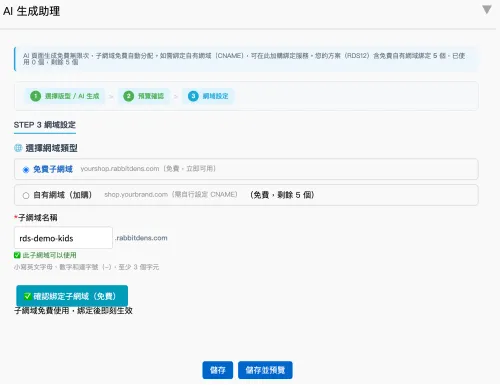This screenshot has height=385, width=500.
Task: Go to step 2 預覽確認
Action: point(144,96)
